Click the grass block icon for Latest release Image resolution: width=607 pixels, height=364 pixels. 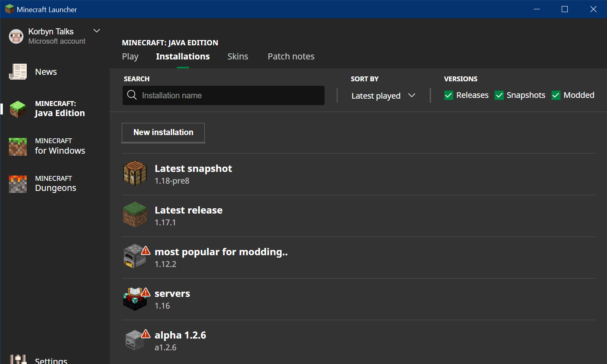point(135,215)
